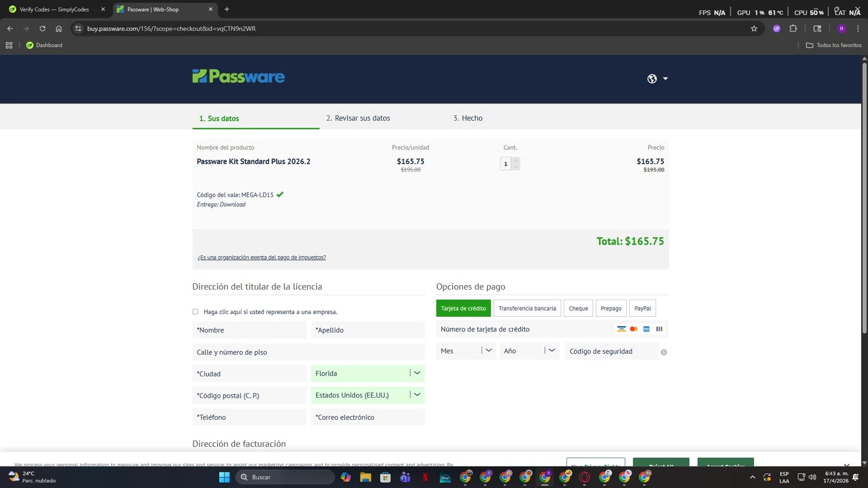Increase product quantity with the up arrow

[516, 160]
